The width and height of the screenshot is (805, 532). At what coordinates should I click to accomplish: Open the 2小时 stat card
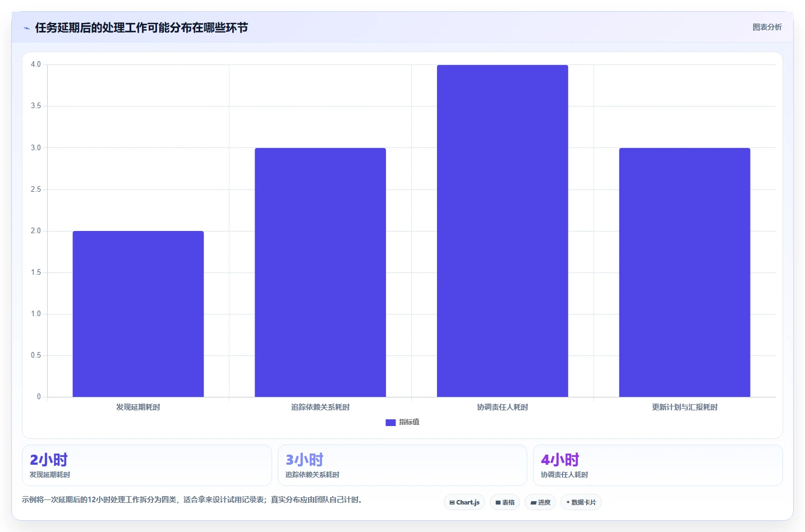[x=147, y=465]
